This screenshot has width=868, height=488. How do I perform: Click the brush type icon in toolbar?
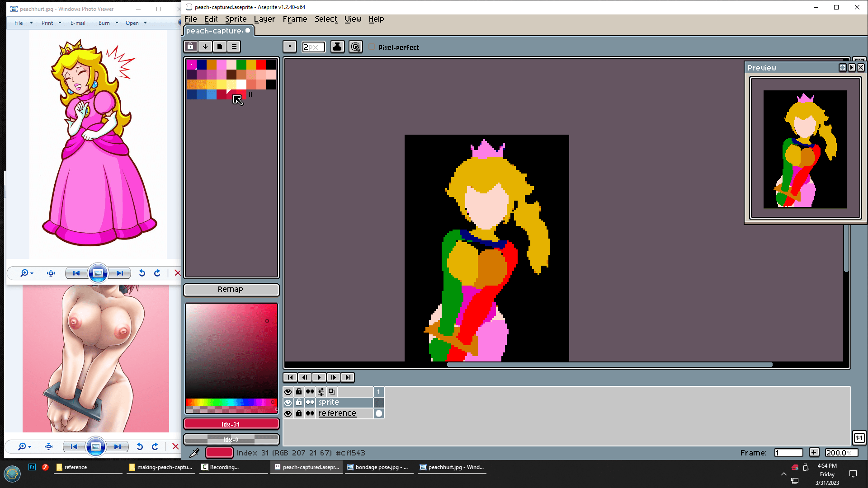point(290,47)
